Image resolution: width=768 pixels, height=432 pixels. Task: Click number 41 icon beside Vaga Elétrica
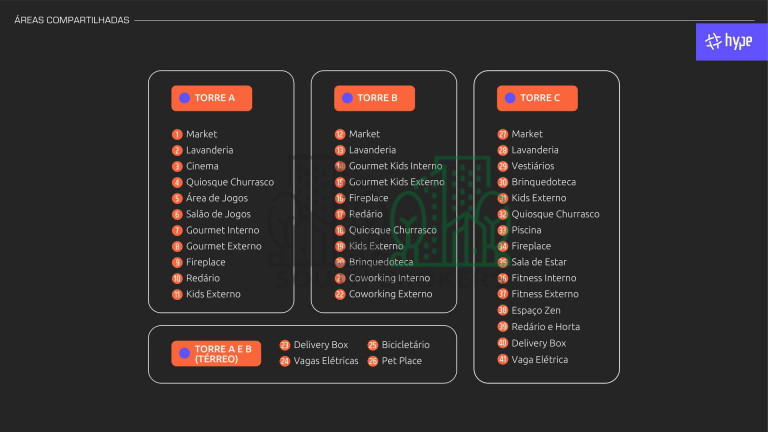pos(503,359)
